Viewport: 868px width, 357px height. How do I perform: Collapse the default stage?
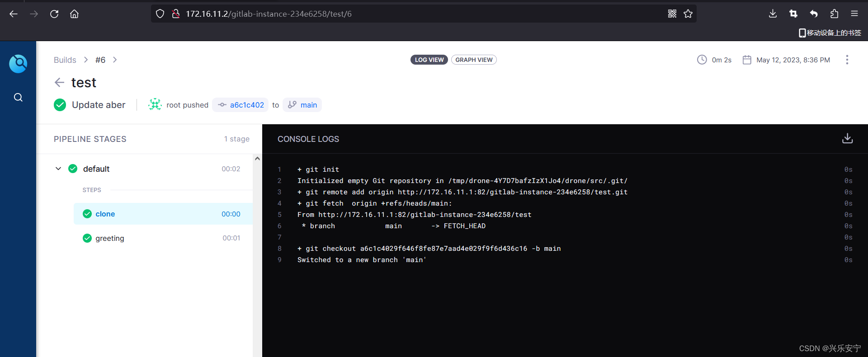coord(58,169)
